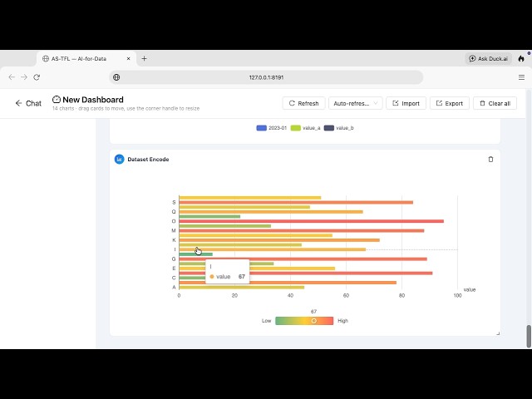Click the X-axis tick label '100'
The image size is (532, 399).
[457, 296]
